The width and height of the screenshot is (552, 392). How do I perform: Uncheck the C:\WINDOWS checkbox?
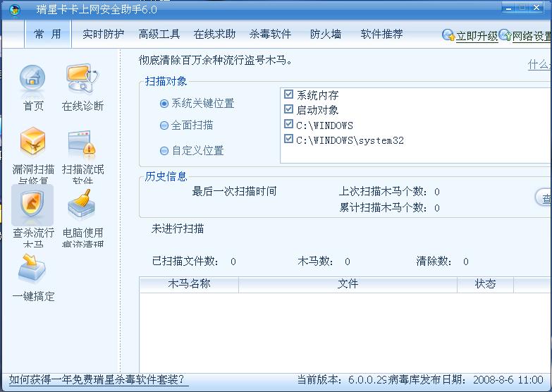tap(288, 124)
